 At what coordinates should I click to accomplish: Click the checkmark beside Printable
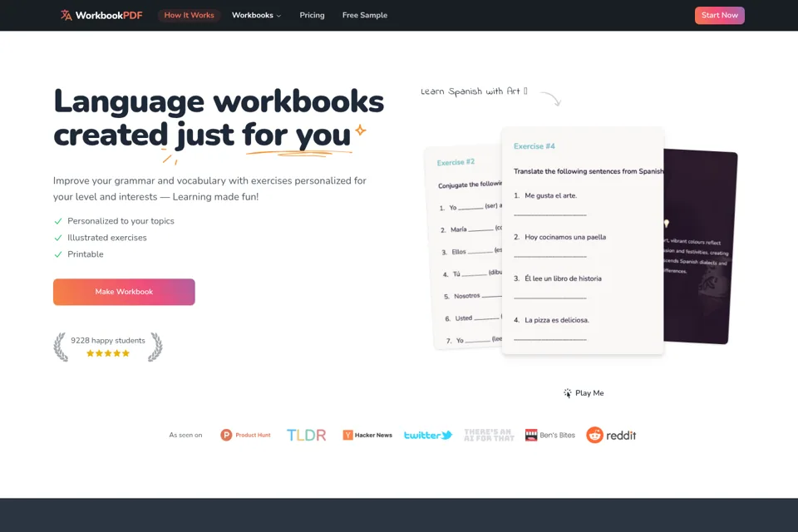tap(58, 254)
